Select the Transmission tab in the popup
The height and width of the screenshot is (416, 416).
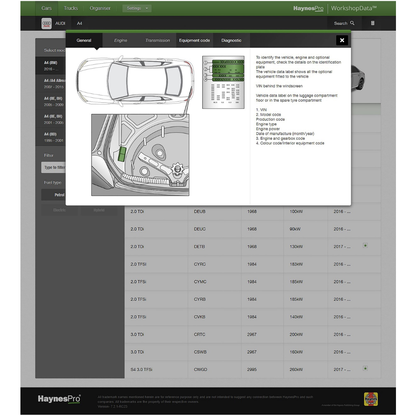tap(158, 40)
